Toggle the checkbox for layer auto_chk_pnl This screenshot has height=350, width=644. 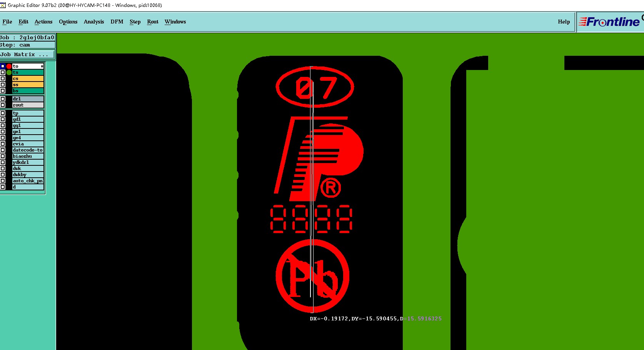[x=3, y=181]
